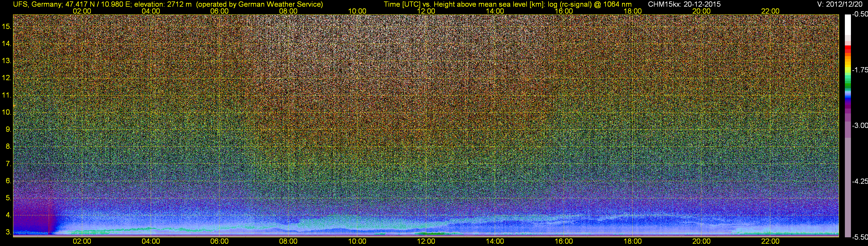Click the bottom axis time label 08:00
Screen dimensions: 868x246
coord(288,241)
